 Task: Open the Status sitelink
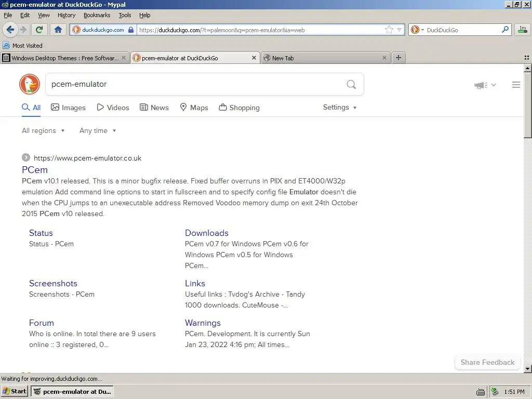[x=41, y=233]
